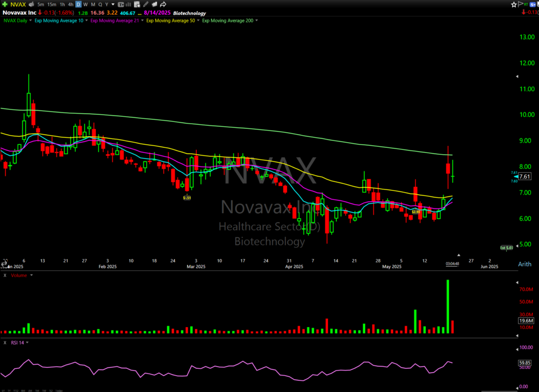Click the TC chart template icon
The image size is (539, 392).
pos(121,4)
